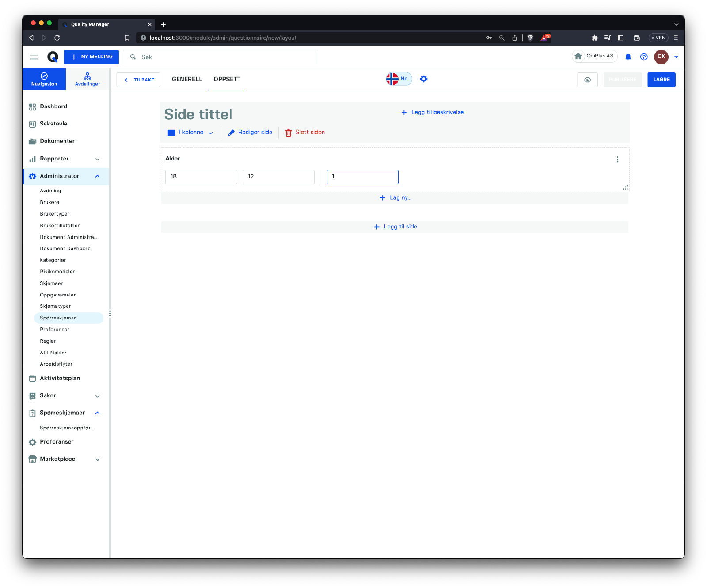Click the QmPlus AS home icon
707x588 pixels.
pyautogui.click(x=578, y=56)
